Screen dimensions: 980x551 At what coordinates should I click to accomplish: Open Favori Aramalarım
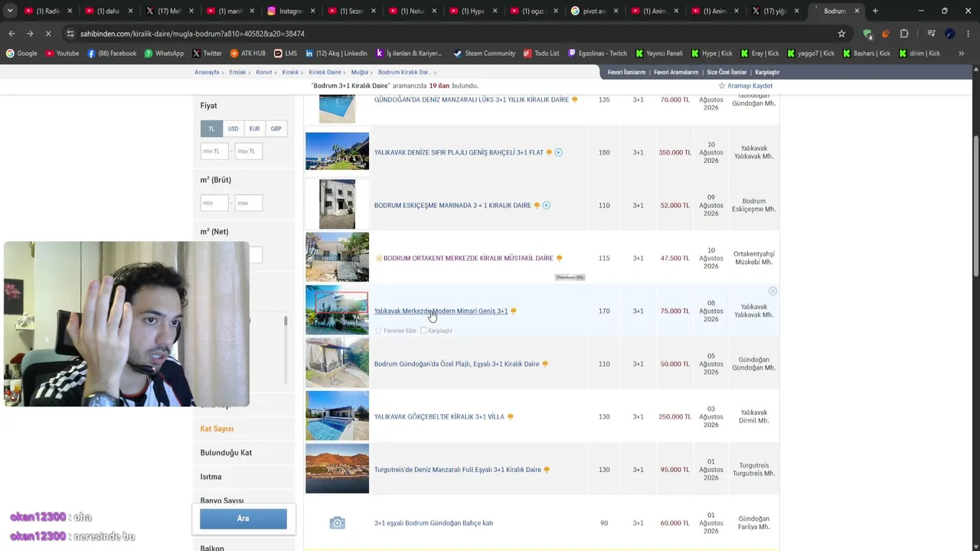pos(676,72)
